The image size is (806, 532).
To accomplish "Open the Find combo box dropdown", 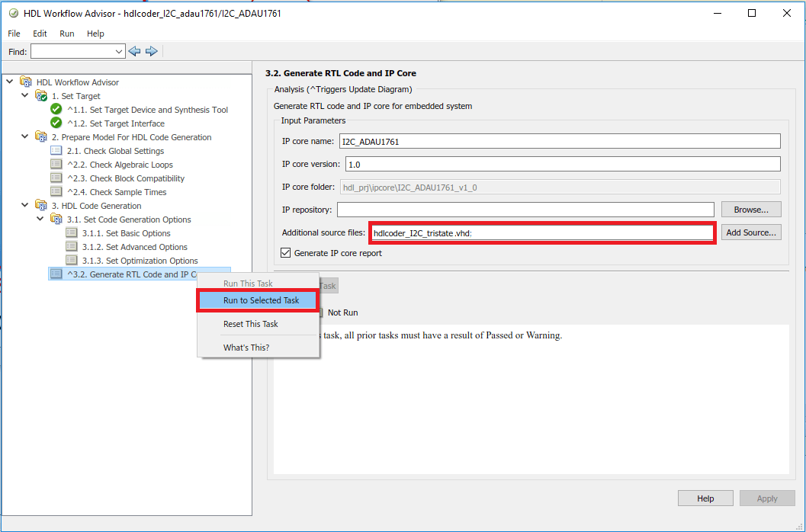I will [x=119, y=51].
